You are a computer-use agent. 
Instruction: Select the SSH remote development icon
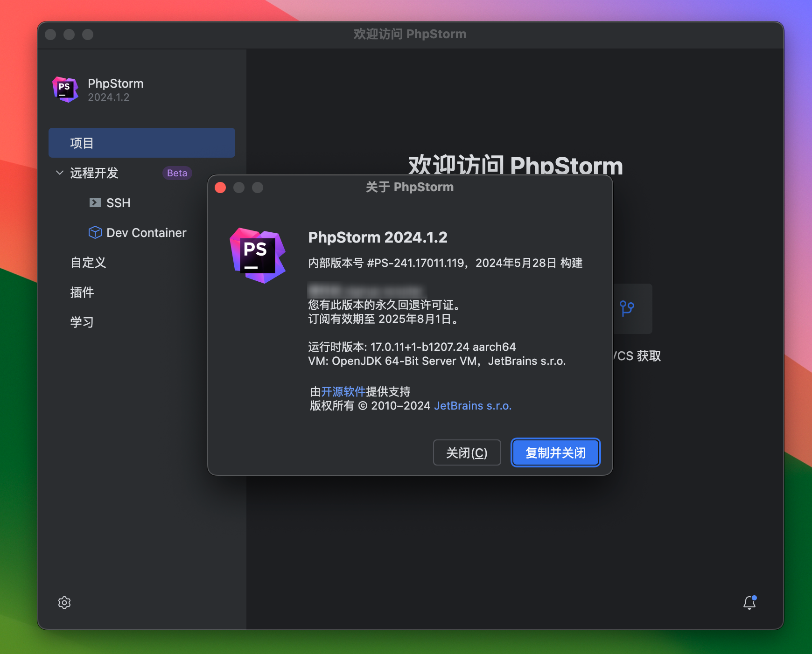coord(95,202)
